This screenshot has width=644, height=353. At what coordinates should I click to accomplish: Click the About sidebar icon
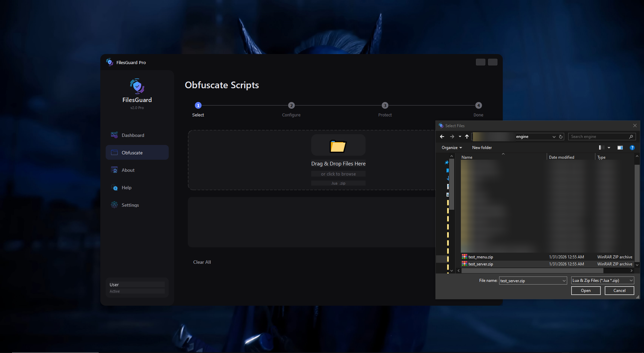[114, 170]
